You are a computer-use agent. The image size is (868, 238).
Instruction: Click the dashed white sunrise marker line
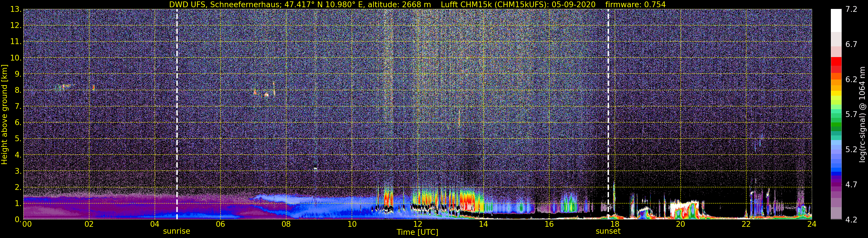click(177, 114)
